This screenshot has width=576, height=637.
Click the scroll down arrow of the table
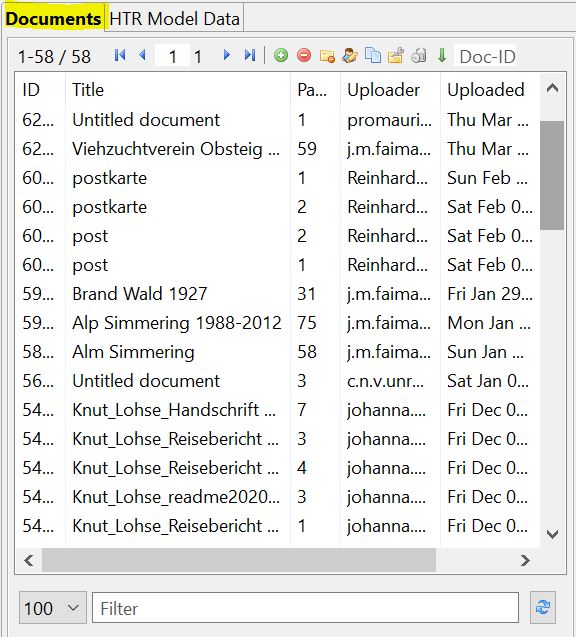coord(552,534)
